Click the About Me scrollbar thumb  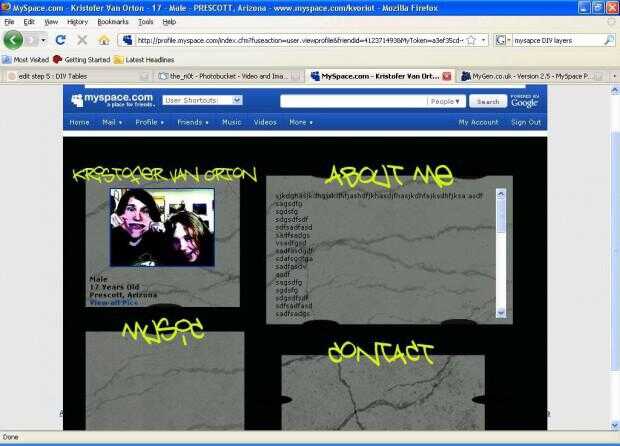click(501, 216)
